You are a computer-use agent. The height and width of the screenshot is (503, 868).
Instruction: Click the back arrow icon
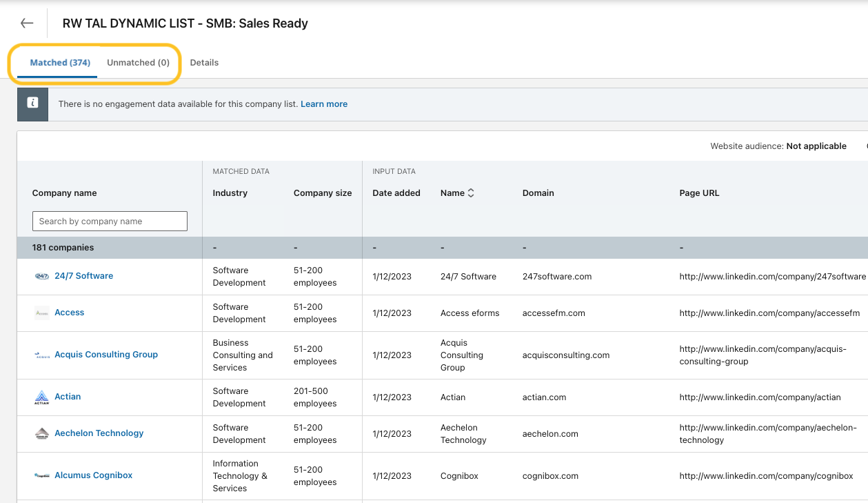27,23
